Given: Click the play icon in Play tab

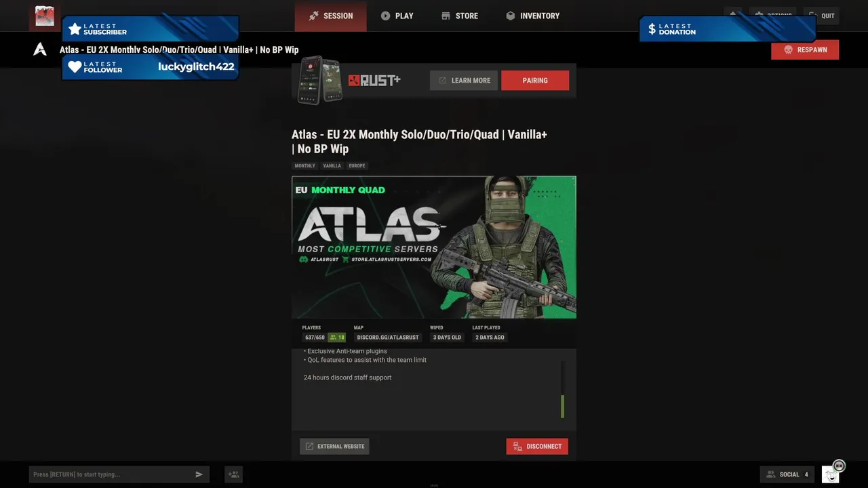Looking at the screenshot, I should [385, 16].
